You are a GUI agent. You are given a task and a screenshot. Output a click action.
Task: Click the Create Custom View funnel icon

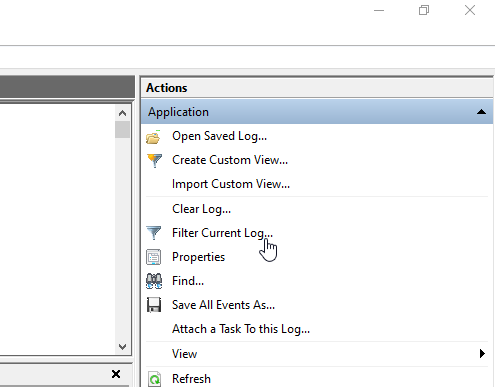154,161
